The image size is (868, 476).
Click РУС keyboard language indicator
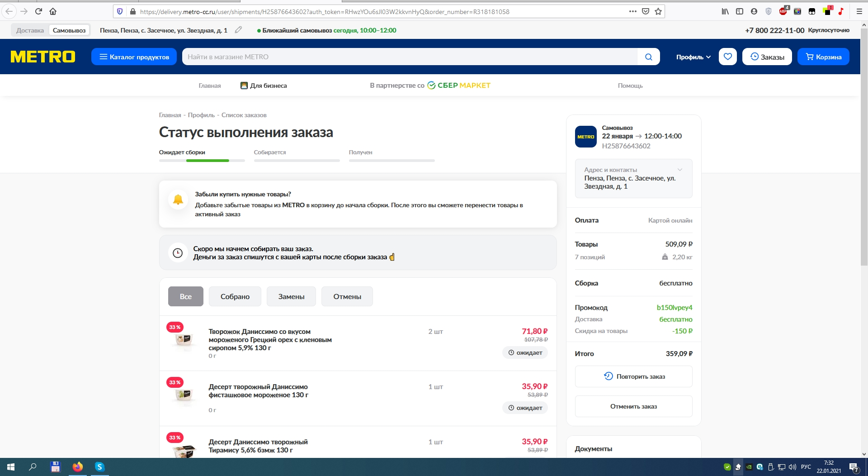tap(806, 467)
